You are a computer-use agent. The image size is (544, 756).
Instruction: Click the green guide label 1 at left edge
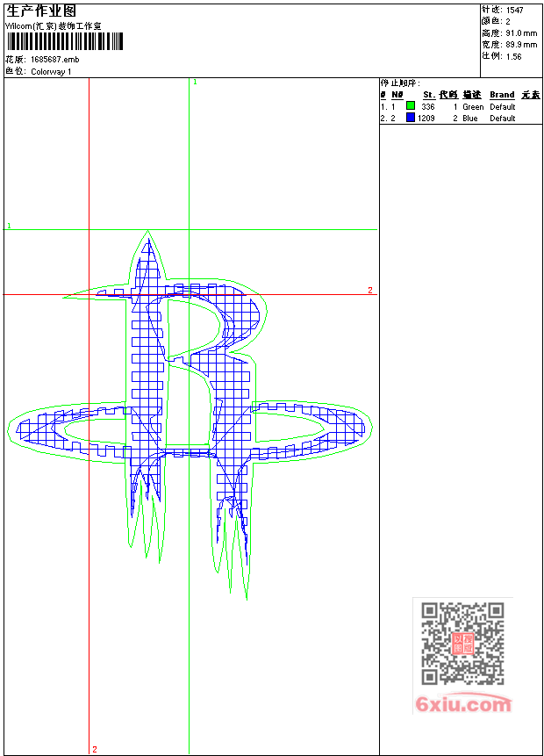[x=9, y=226]
